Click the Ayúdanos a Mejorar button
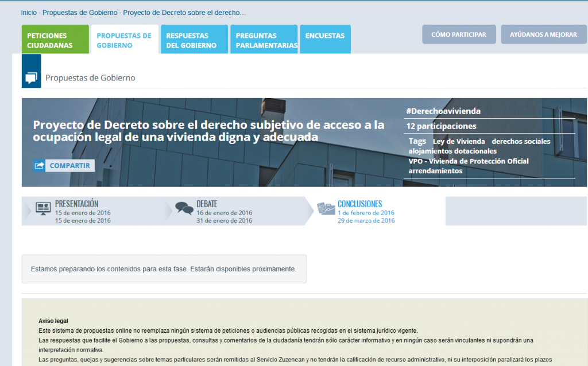588x366 pixels. [543, 34]
